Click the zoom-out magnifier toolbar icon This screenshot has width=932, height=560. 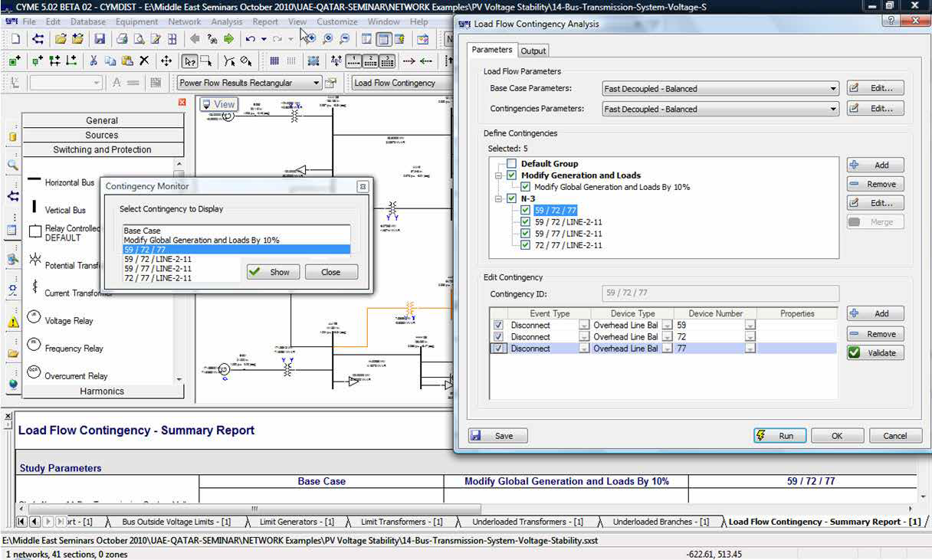pyautogui.click(x=345, y=39)
